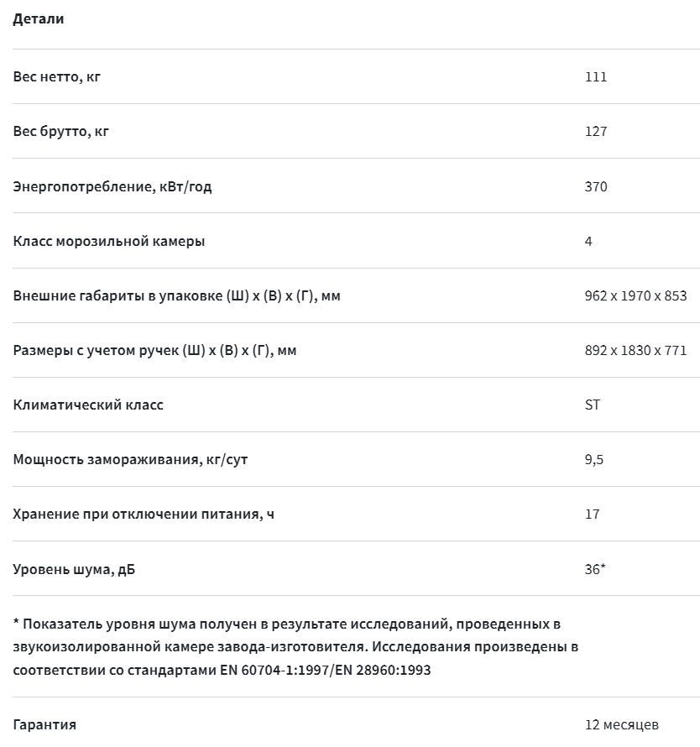
Task: Click the warranty value 12 месяцев
Action: point(622,724)
